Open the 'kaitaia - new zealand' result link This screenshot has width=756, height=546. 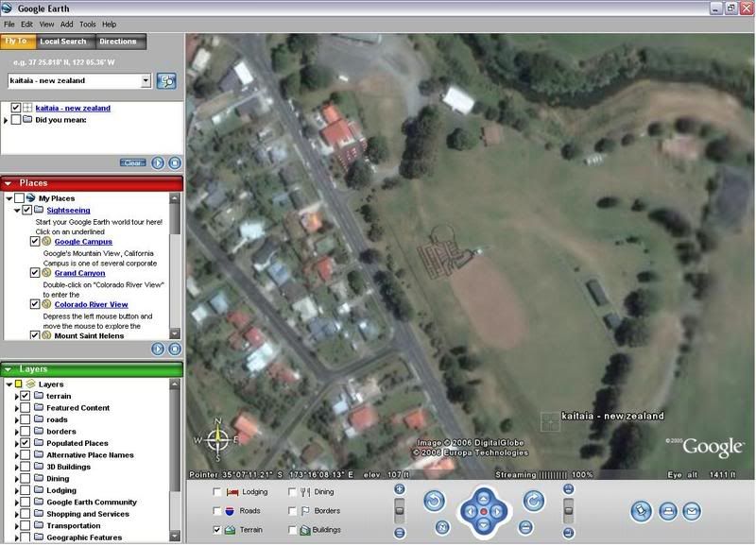point(73,108)
